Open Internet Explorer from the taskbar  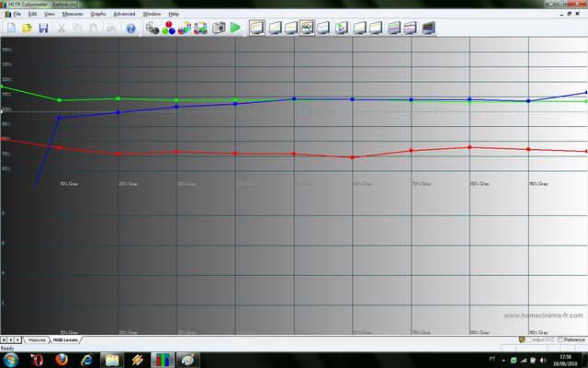87,360
